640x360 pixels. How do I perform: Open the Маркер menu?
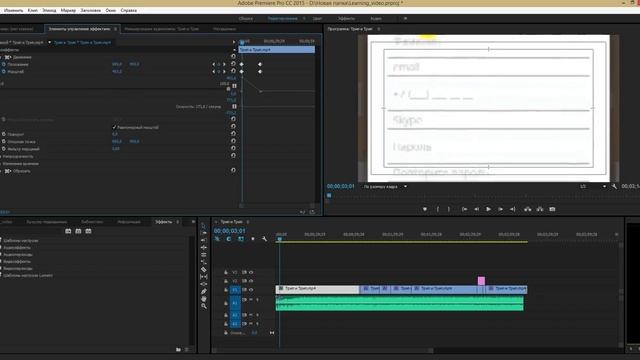pyautogui.click(x=68, y=10)
